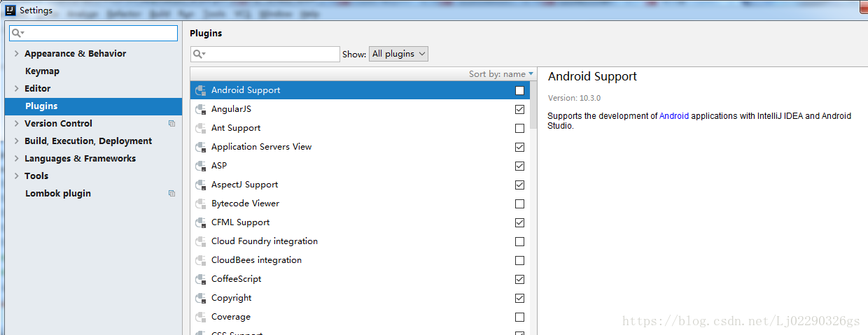Uncheck the ASP plugin checkbox

pos(519,166)
